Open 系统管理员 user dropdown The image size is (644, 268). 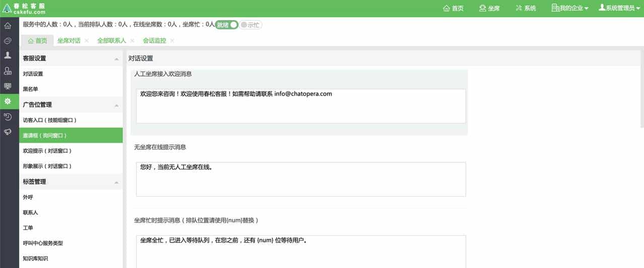619,8
